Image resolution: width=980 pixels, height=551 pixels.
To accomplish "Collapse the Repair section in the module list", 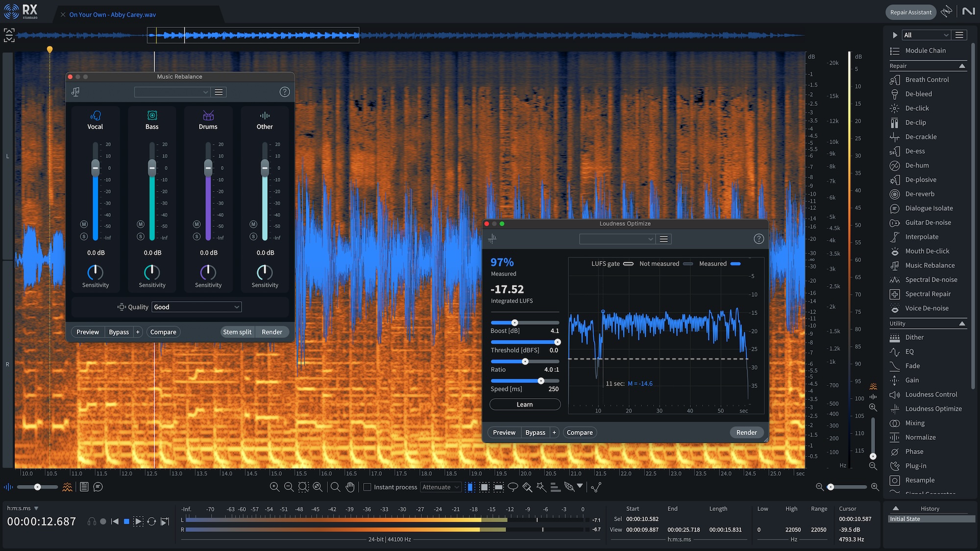I will [961, 66].
